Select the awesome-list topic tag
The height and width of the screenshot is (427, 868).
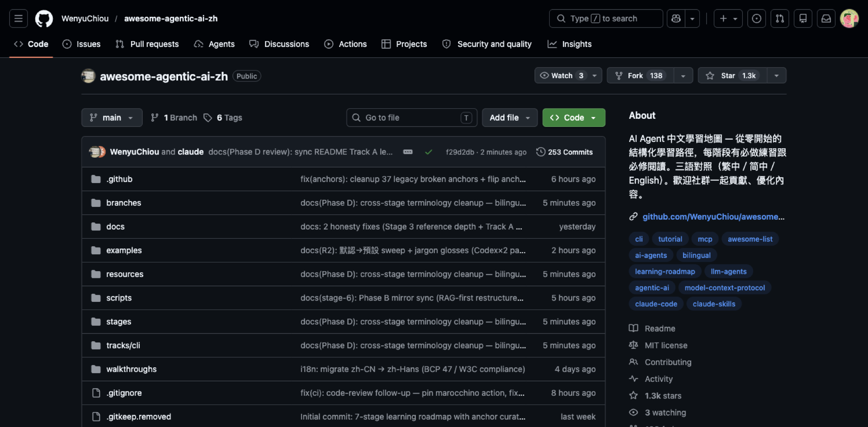pyautogui.click(x=750, y=239)
